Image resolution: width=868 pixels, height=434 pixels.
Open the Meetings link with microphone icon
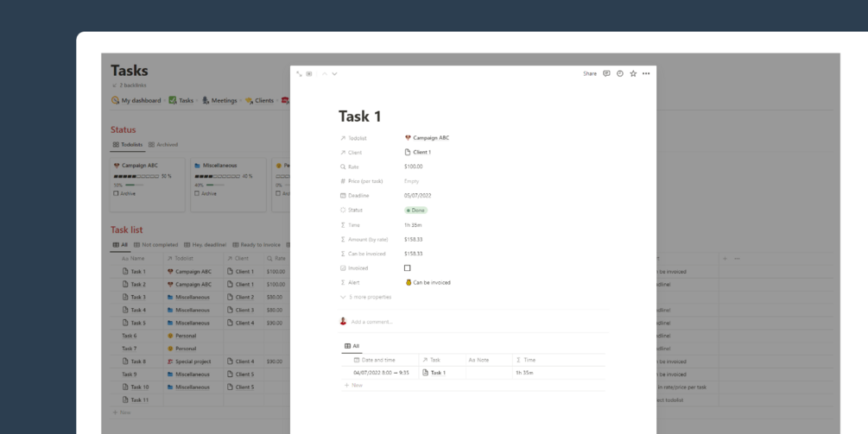pos(219,100)
